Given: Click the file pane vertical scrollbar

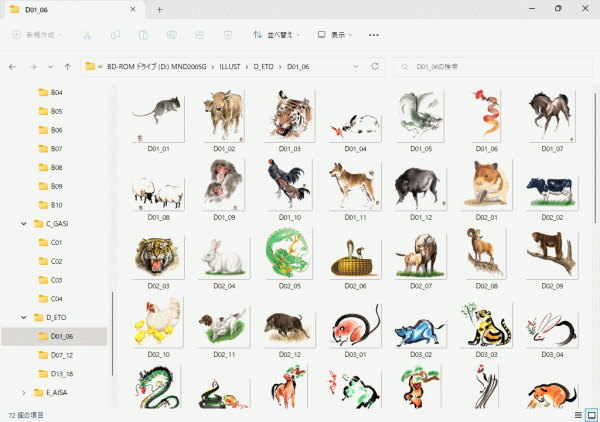Looking at the screenshot, I should coord(596,158).
